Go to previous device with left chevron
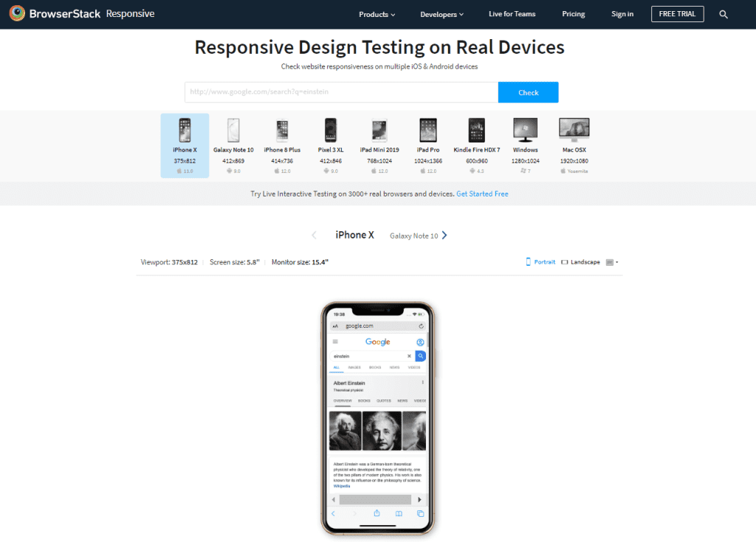Screen dimensions: 756x542 pyautogui.click(x=314, y=236)
